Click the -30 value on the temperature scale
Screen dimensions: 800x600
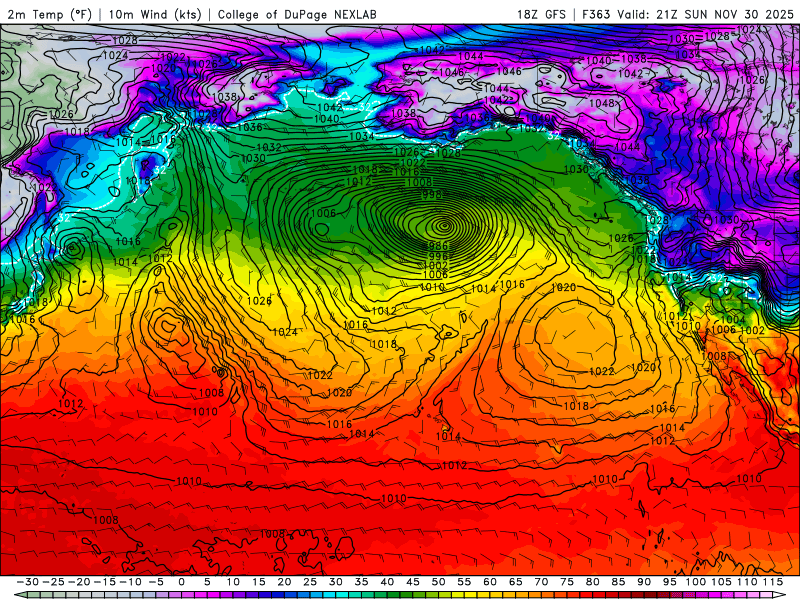tap(28, 582)
